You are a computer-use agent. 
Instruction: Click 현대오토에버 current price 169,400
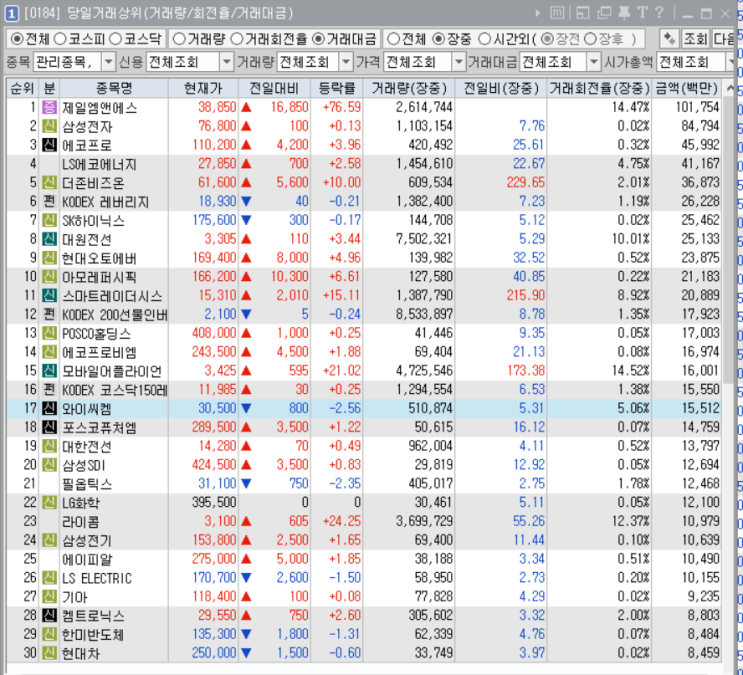tap(214, 258)
